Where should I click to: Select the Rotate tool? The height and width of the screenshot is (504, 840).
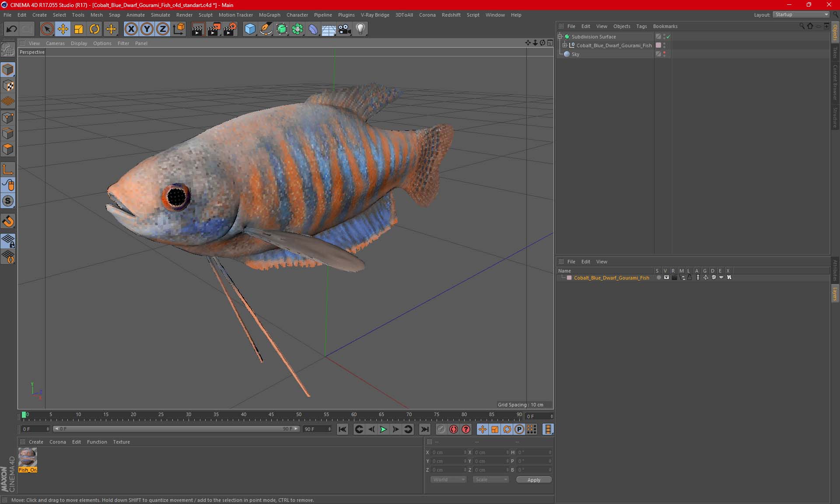94,29
